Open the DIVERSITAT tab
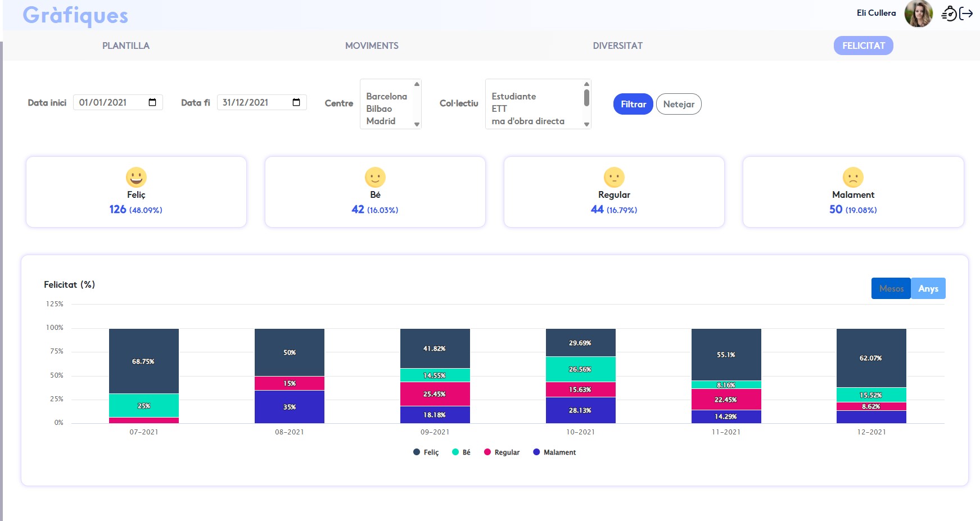Image resolution: width=980 pixels, height=521 pixels. (617, 46)
